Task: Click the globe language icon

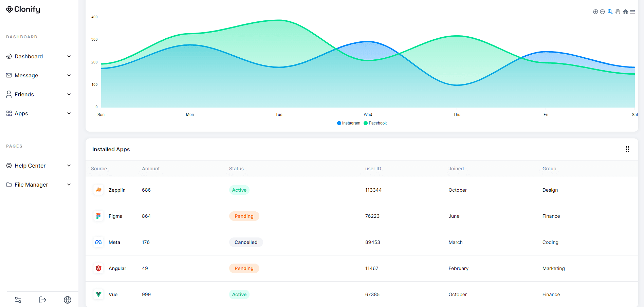Action: click(68, 300)
